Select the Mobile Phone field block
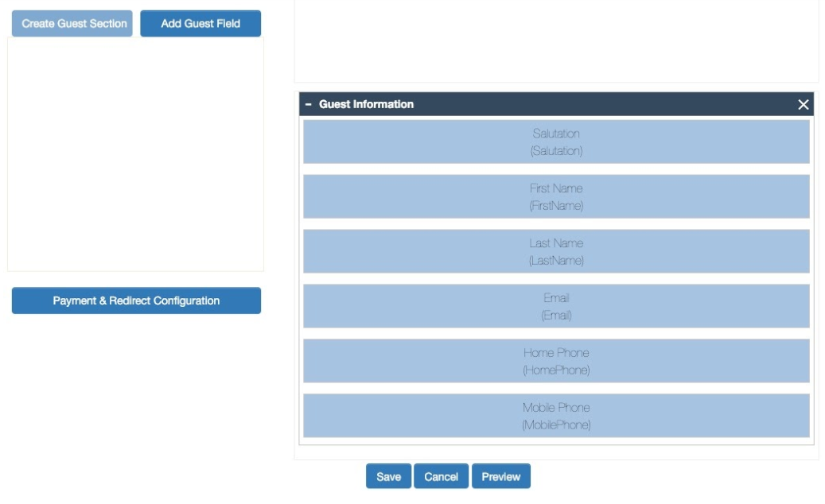 point(556,416)
